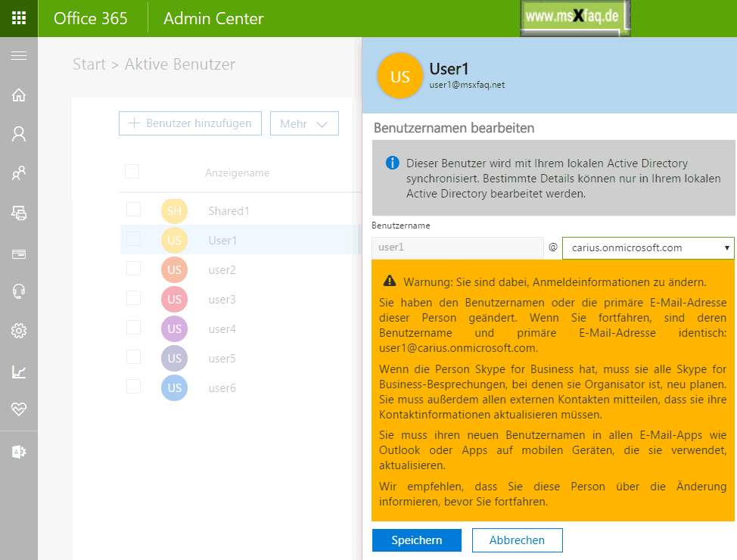
Task: Open the Office 365 app launcher grid
Action: (19, 18)
